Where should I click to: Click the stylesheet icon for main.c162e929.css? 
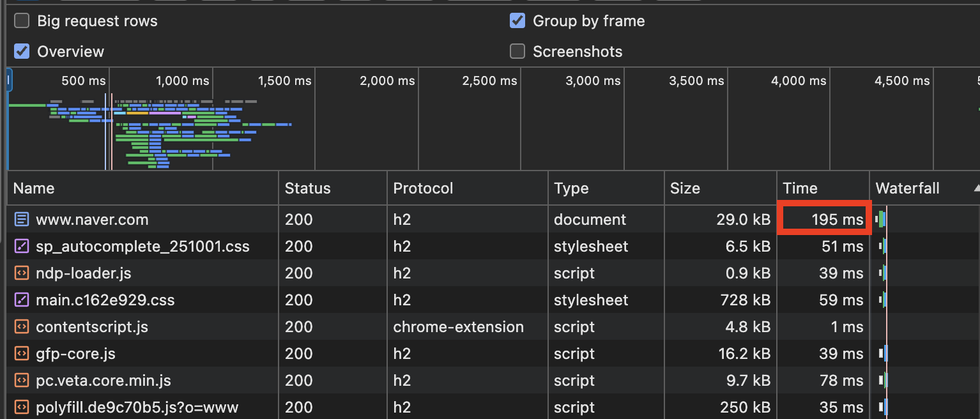tap(22, 300)
